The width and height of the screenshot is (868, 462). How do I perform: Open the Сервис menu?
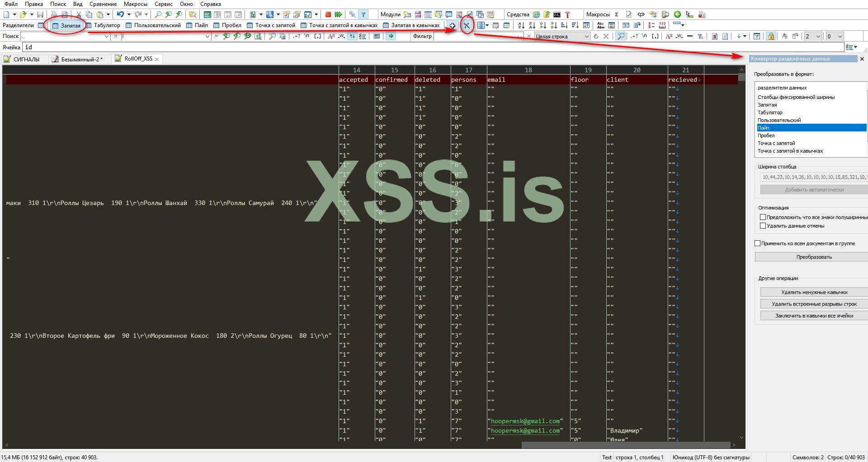click(163, 4)
